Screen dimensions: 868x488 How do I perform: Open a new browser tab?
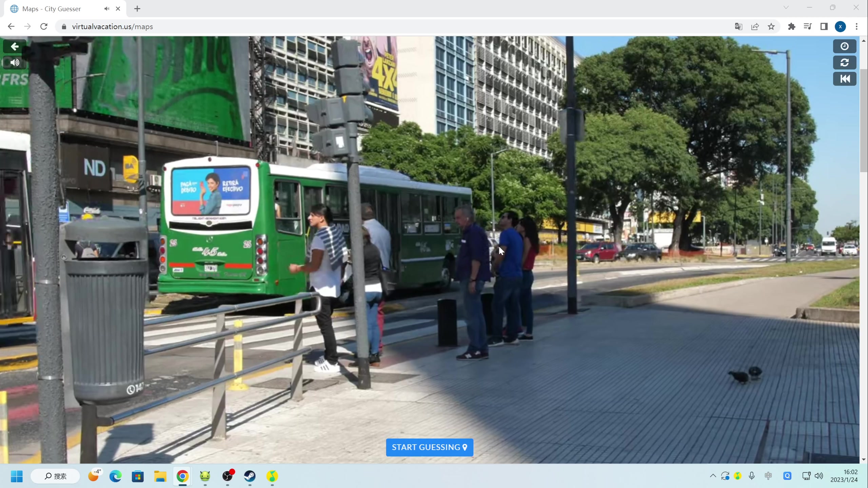pos(137,9)
